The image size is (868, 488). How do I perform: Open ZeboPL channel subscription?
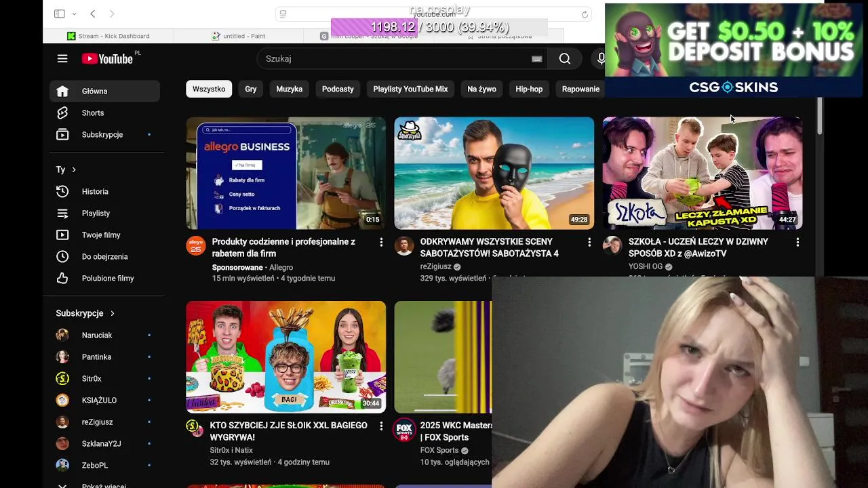[104, 465]
